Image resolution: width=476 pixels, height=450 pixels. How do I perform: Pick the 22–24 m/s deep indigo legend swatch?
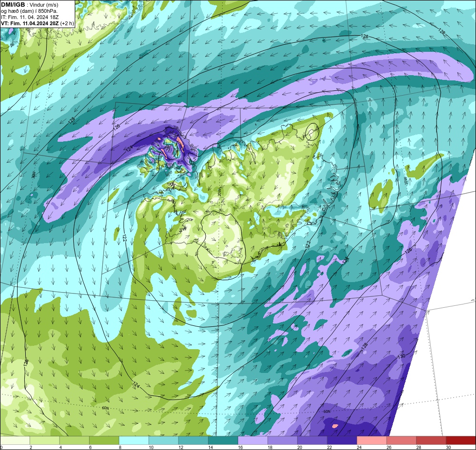click(x=342, y=440)
